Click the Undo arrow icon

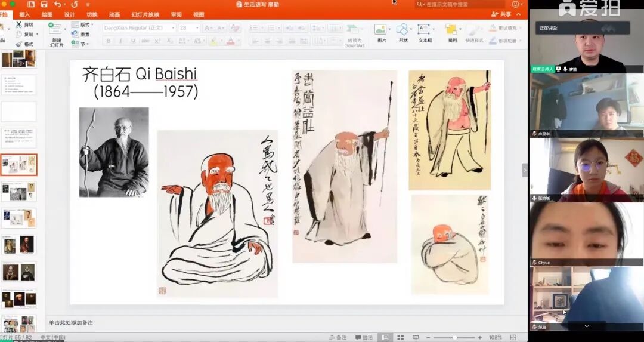[x=57, y=5]
